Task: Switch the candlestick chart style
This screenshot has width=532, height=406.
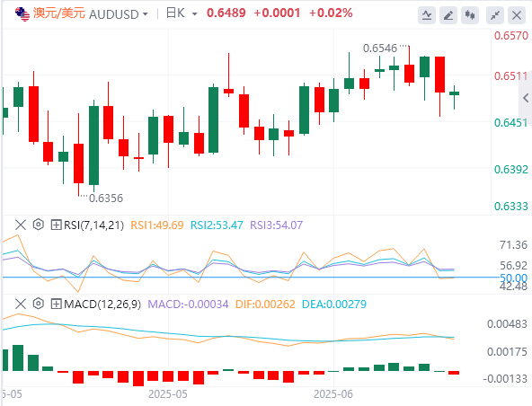Action: [470, 15]
